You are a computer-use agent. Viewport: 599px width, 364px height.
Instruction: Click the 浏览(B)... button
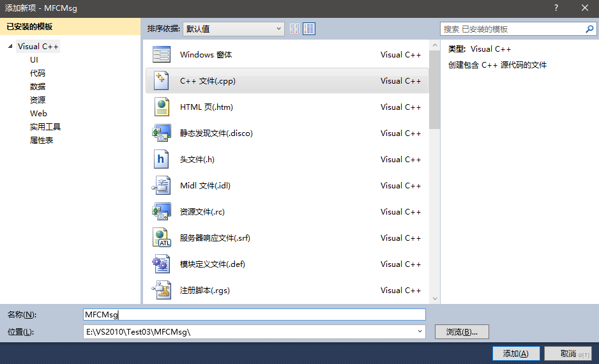pos(462,332)
